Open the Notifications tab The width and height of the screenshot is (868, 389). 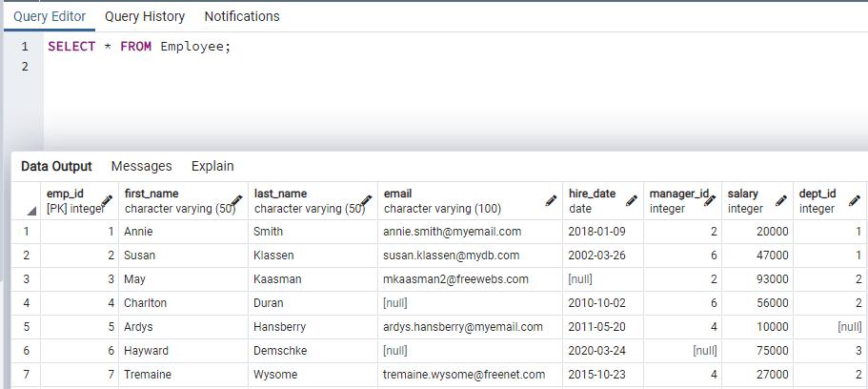coord(242,16)
